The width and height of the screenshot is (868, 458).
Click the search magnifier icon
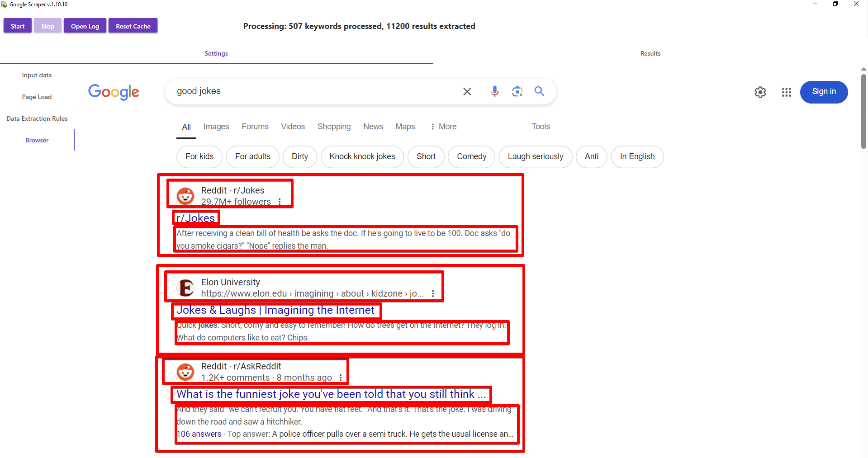(x=539, y=91)
